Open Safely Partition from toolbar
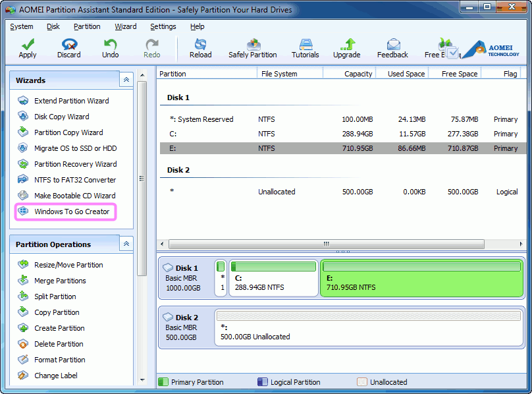Image resolution: width=532 pixels, height=394 pixels. (253, 49)
